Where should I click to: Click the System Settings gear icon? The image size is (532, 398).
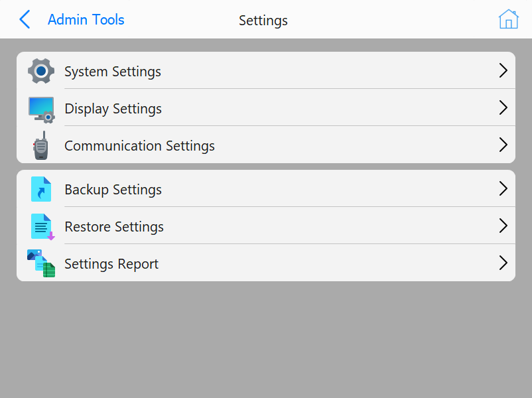(41, 71)
